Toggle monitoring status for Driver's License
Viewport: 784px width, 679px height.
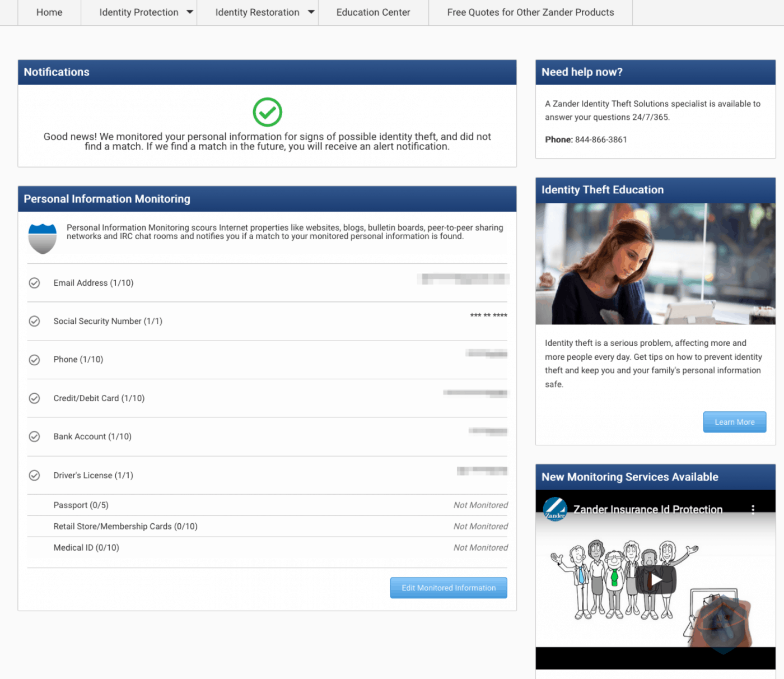click(x=34, y=475)
